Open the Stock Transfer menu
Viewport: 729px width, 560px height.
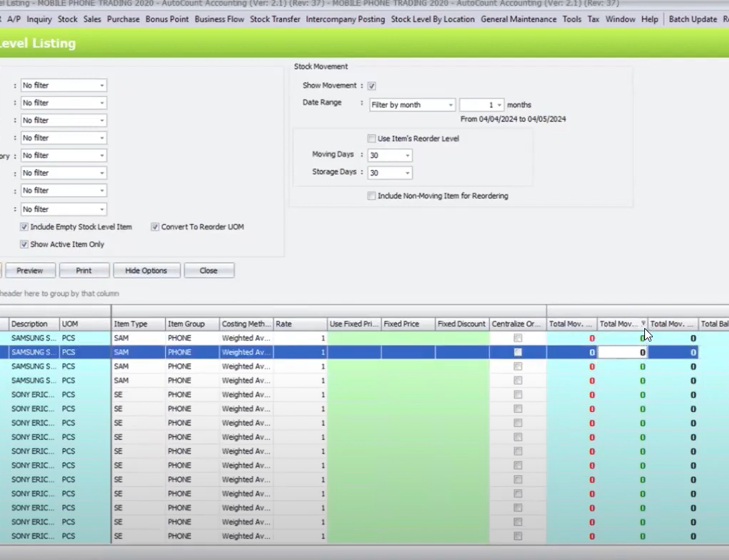(275, 19)
